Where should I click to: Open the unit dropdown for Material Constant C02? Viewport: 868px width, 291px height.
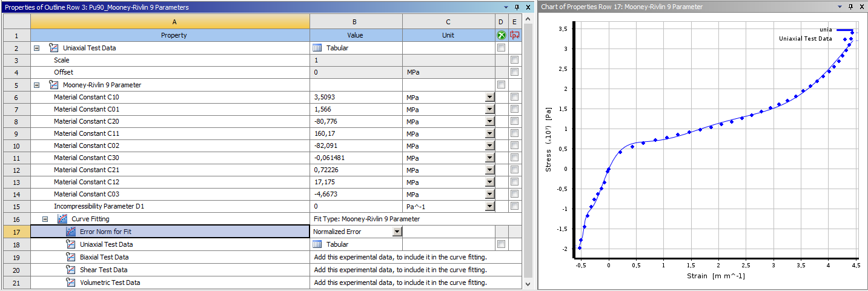(x=489, y=145)
